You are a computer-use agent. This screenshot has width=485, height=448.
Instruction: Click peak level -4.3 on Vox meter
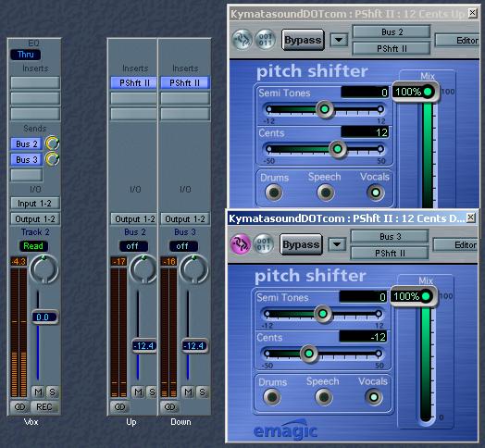pyautogui.click(x=19, y=261)
